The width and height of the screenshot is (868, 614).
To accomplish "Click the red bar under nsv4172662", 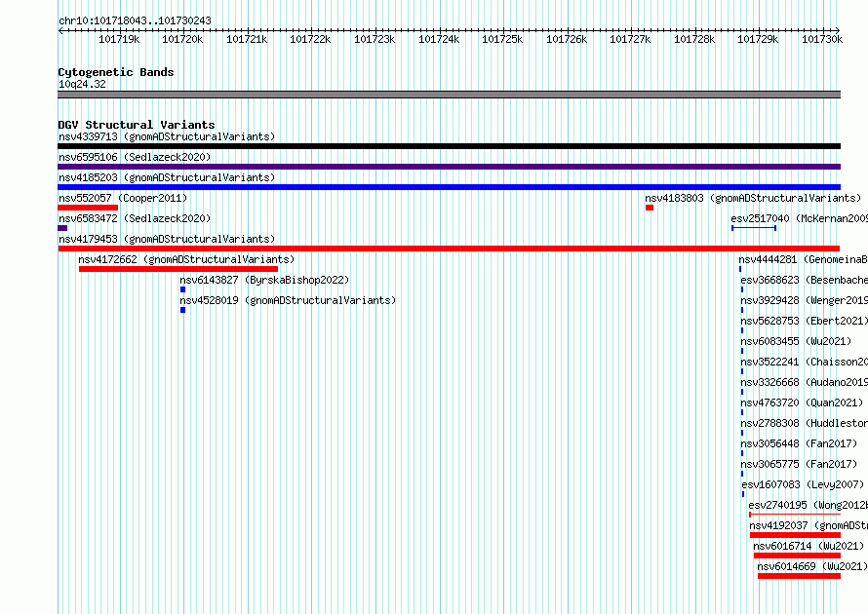I will point(178,269).
